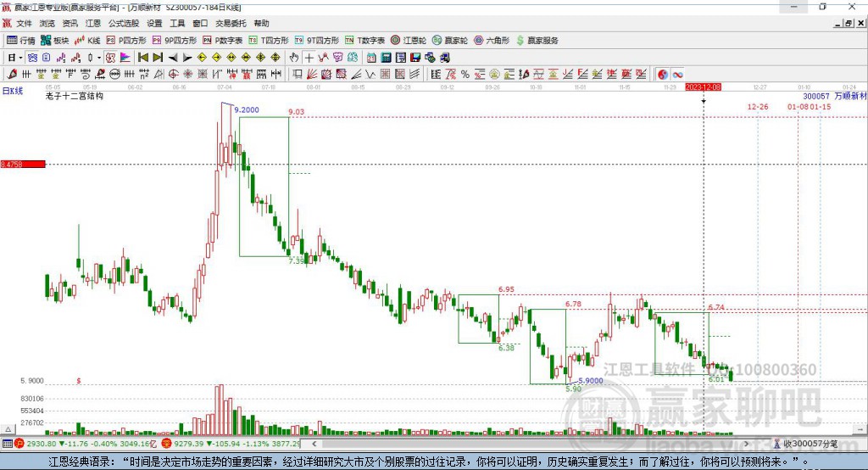Viewport: 868px width, 470px height.
Task: Click the black left-arrow move icon
Action: [173, 58]
